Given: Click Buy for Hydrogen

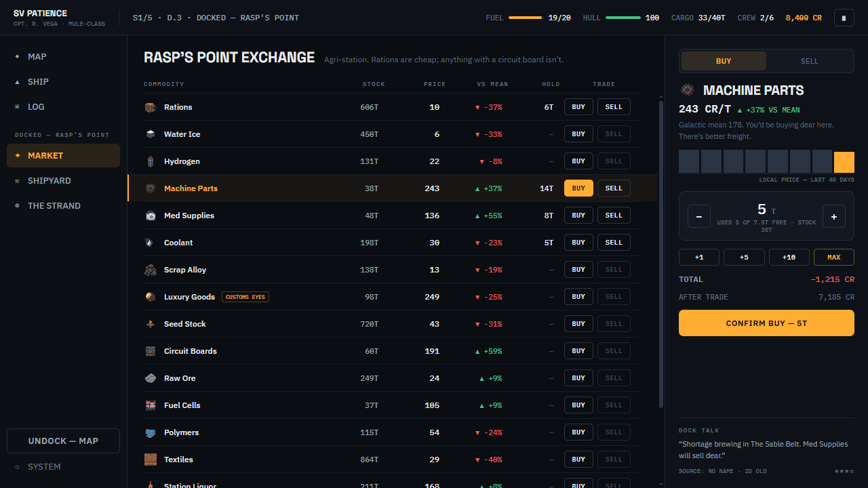Looking at the screenshot, I should pos(578,161).
